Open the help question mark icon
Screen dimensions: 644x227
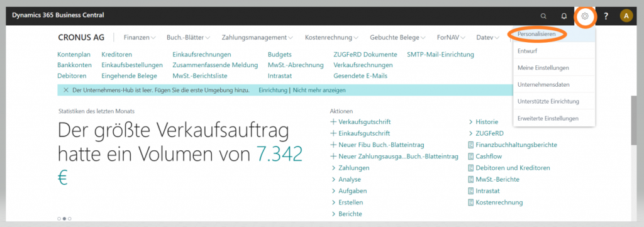click(x=606, y=16)
